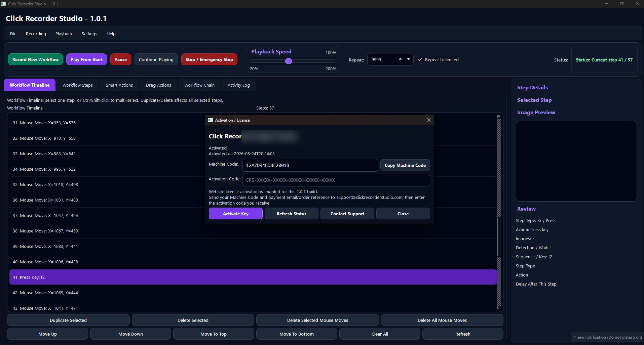
Task: Click Delete Selected button
Action: point(193,320)
